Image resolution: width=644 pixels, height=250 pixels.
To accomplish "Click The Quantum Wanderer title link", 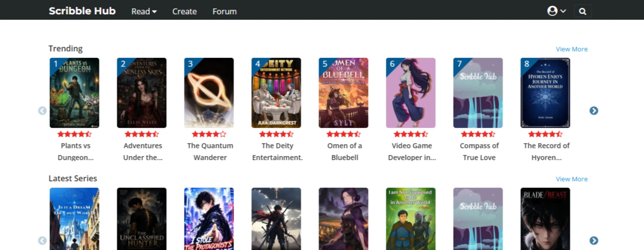I will pos(210,151).
